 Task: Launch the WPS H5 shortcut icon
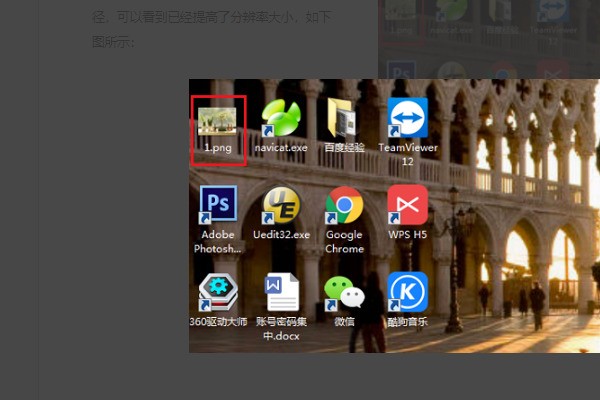pos(407,205)
